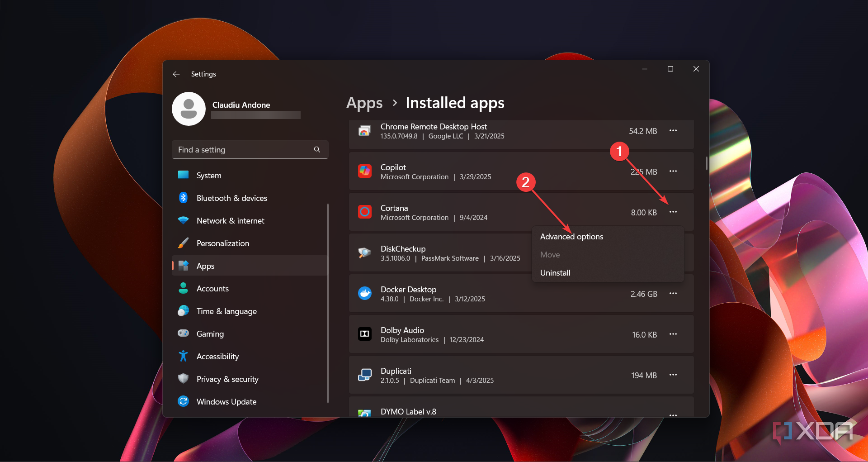This screenshot has width=868, height=462.
Task: Open Accounts settings
Action: (x=250, y=289)
